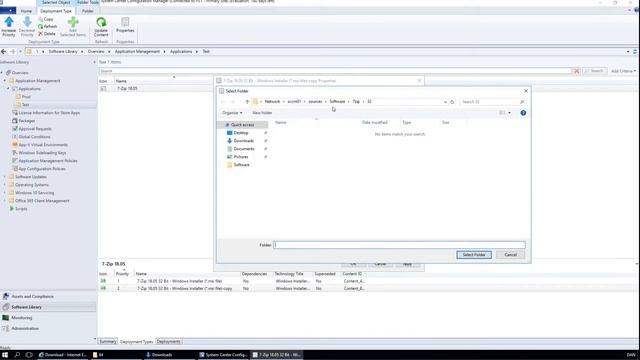The width and height of the screenshot is (640, 360).
Task: Select Downloads in the Quick access list
Action: click(x=244, y=141)
